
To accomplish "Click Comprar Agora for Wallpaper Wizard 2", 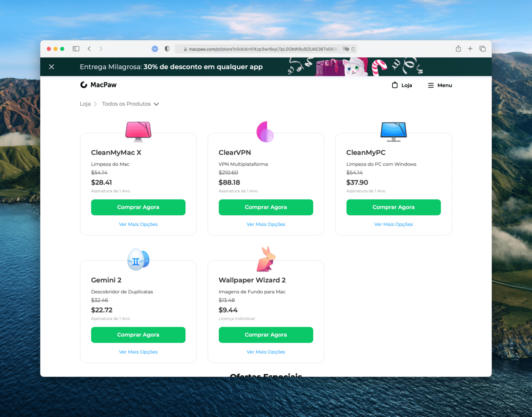I will 266,335.
